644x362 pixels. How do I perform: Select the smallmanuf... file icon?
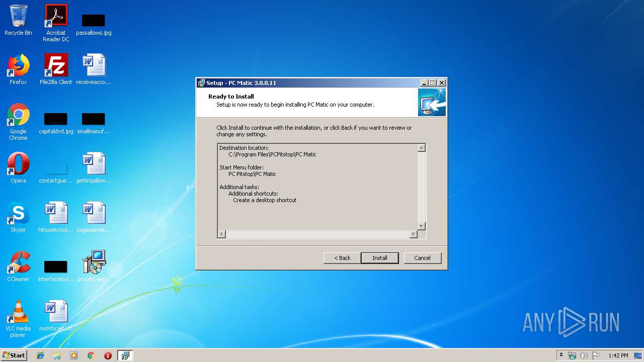point(94,124)
